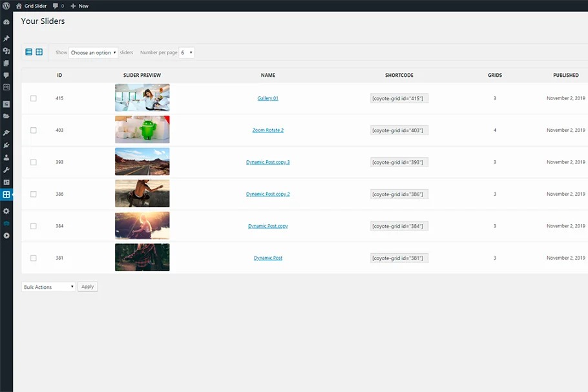Expand the Number per page dropdown

(186, 52)
